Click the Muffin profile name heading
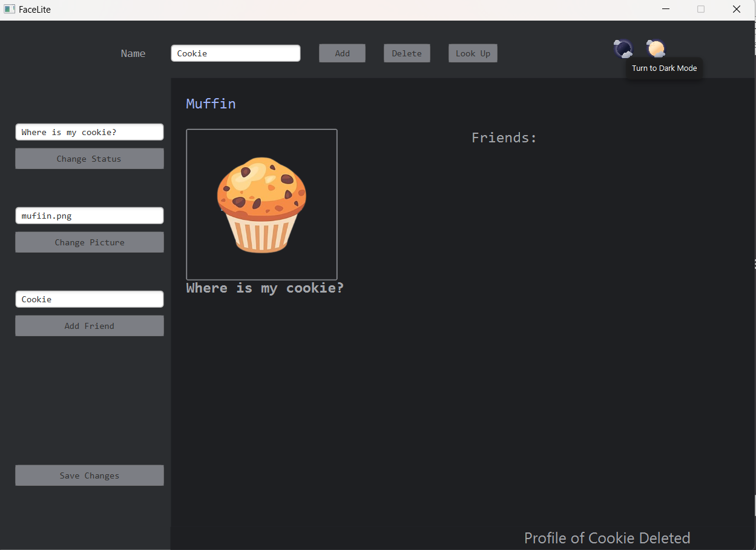 (211, 104)
